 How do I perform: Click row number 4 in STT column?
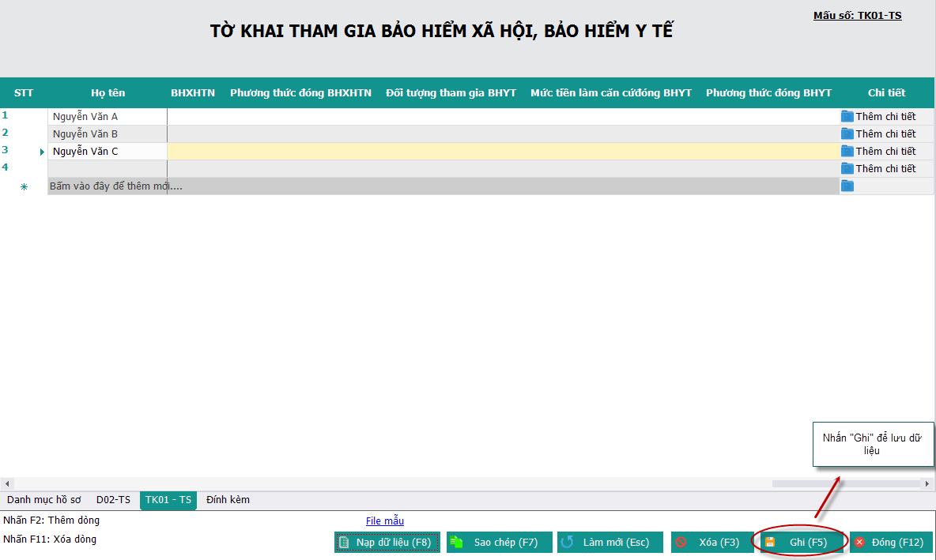click(5, 167)
